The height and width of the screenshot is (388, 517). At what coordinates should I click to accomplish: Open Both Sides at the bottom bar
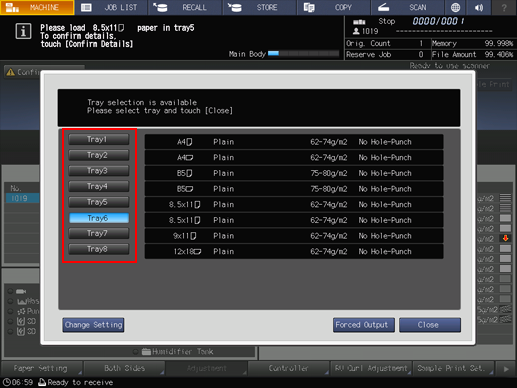(124, 368)
